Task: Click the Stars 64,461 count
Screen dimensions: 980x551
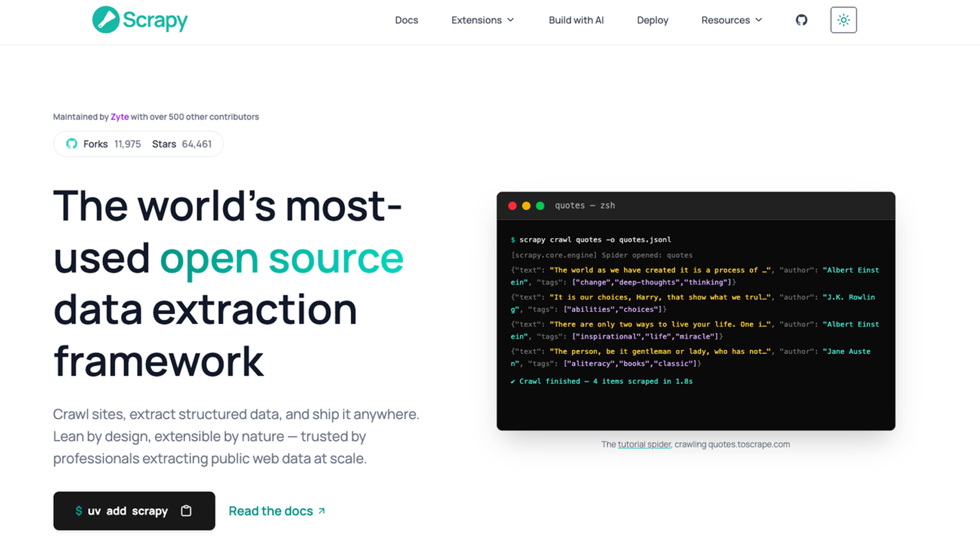Action: 182,144
